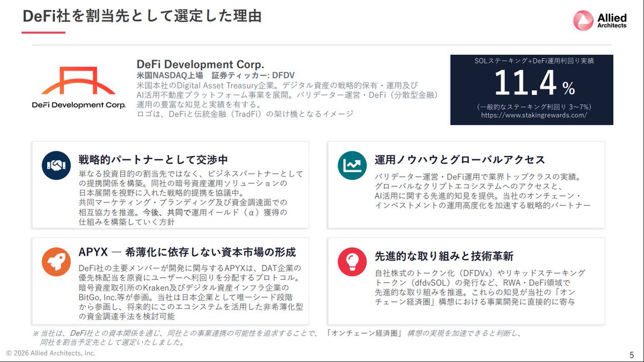Click the heading 戦略的パートナーとして交渉中
The image size is (644, 362).
point(153,159)
